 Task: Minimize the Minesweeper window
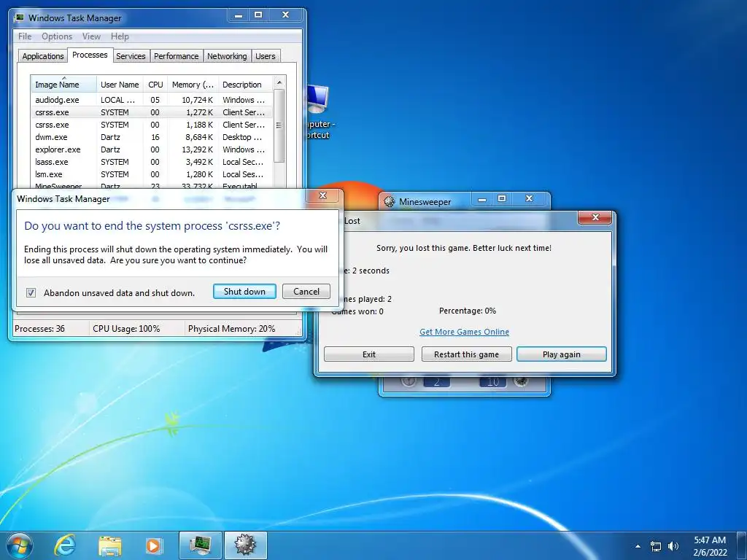click(482, 198)
